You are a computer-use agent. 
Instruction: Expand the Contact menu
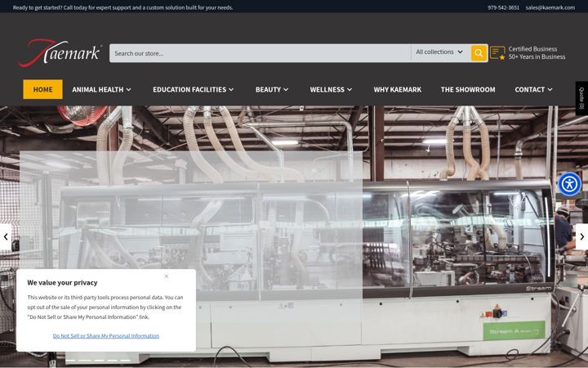(533, 89)
